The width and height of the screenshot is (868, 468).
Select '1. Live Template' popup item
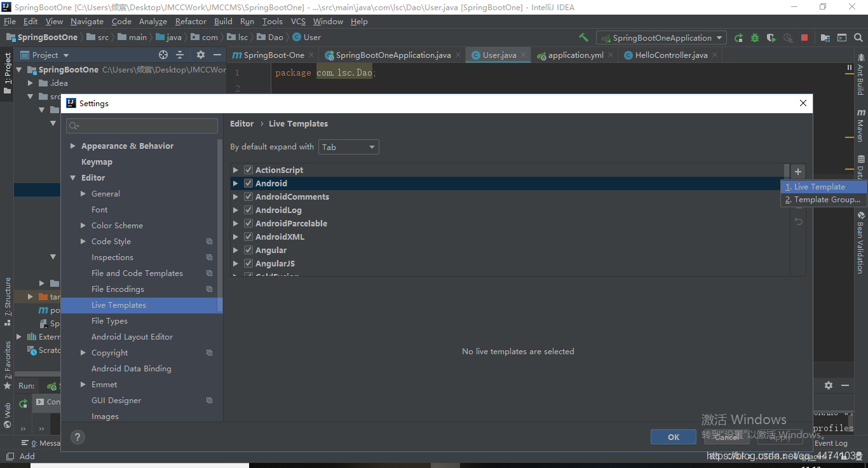(x=824, y=187)
